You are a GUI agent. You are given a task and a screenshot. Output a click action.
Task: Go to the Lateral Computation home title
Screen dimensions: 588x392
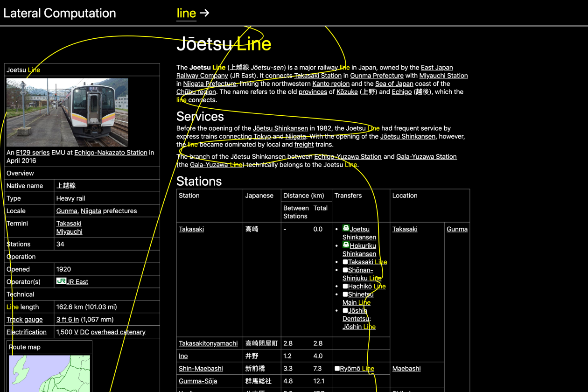(60, 13)
